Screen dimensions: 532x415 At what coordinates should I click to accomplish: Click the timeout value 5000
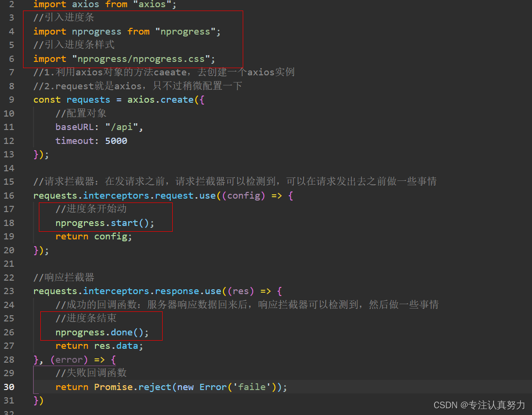pos(116,141)
